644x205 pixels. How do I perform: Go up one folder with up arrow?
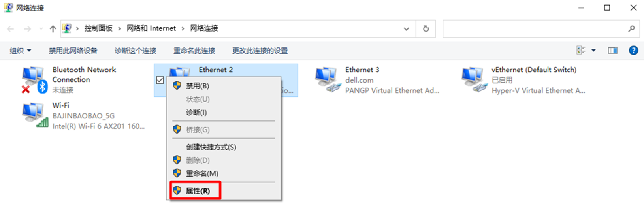pyautogui.click(x=53, y=28)
